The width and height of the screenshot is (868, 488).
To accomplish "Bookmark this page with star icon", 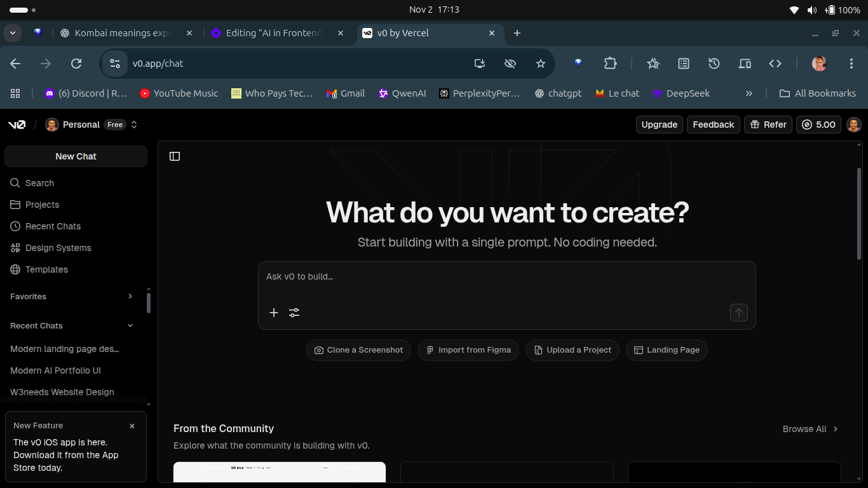I will 541,64.
